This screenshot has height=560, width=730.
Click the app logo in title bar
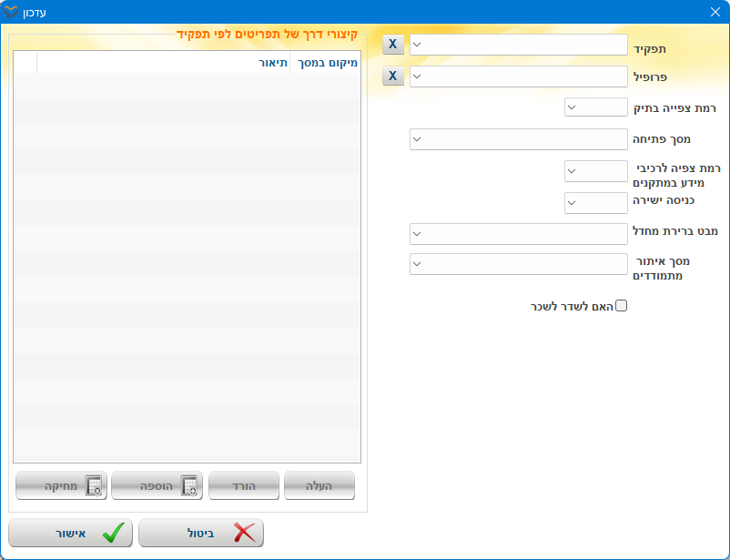click(12, 12)
